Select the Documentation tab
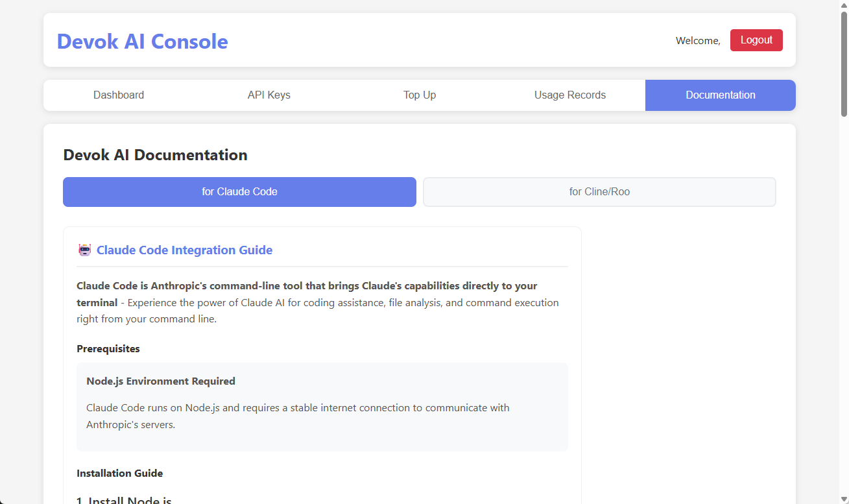 point(720,95)
